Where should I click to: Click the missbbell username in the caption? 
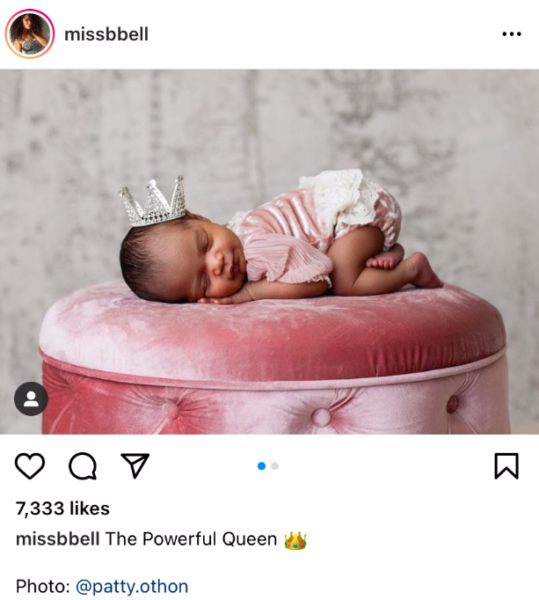tap(58, 539)
